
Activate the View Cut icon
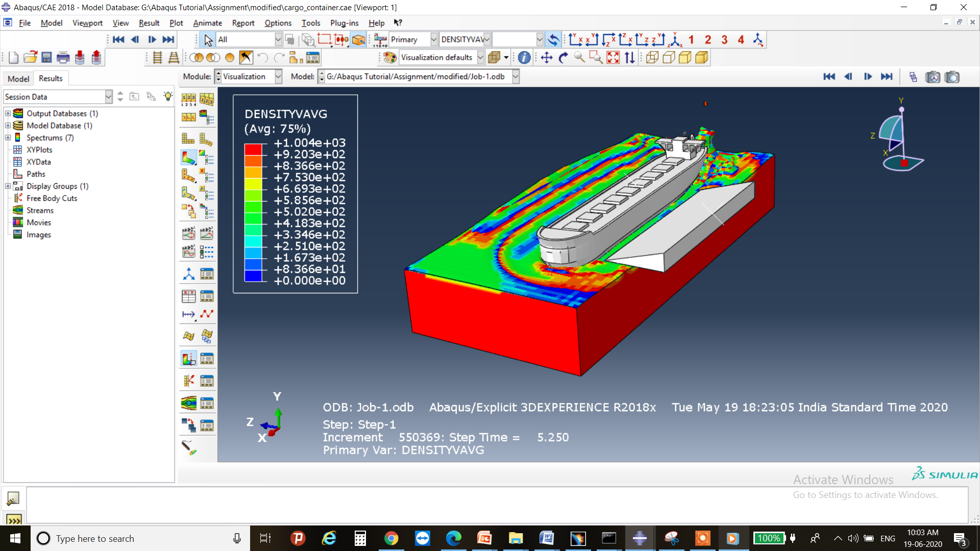(x=188, y=359)
